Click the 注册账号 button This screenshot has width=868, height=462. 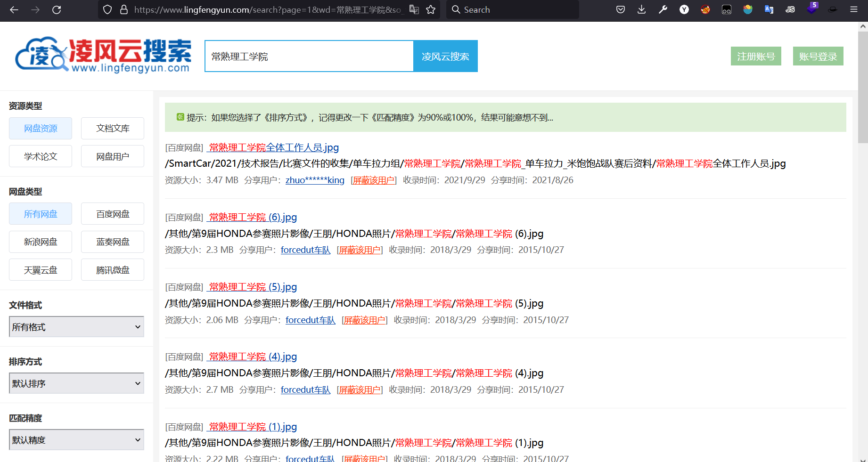coord(756,56)
